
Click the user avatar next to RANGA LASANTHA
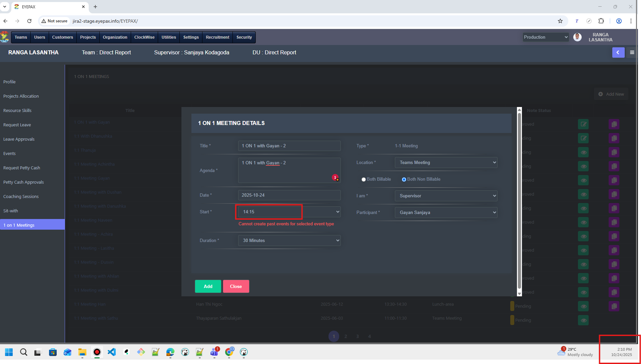[x=577, y=37]
